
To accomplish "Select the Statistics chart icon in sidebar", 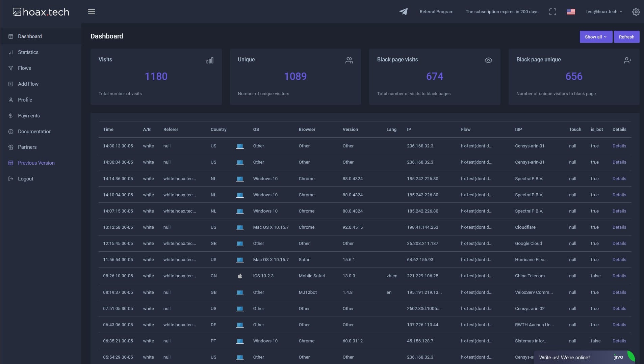I will pyautogui.click(x=11, y=52).
